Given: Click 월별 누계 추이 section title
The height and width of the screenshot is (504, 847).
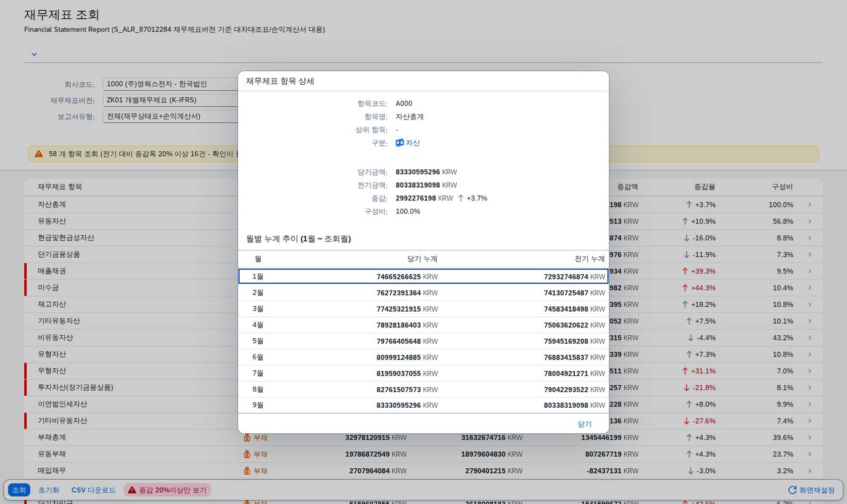Looking at the screenshot, I should 298,239.
